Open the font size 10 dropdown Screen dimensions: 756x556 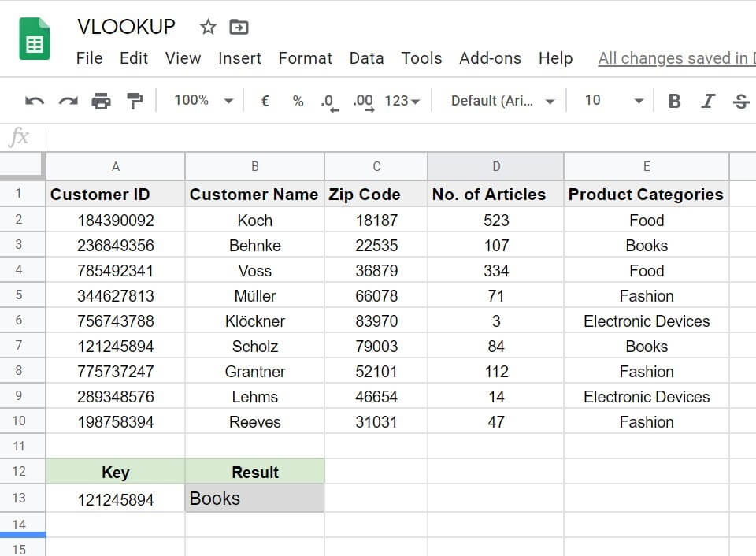[x=614, y=100]
